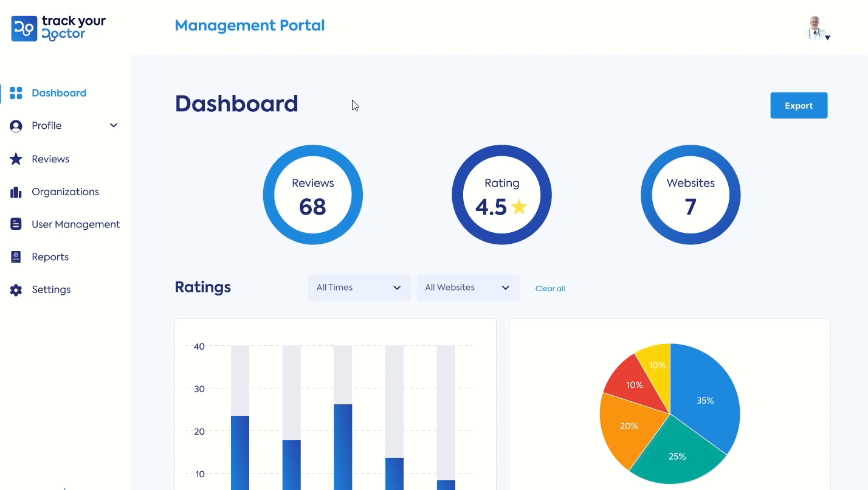Open the Profile menu item
868x490 pixels.
point(47,126)
